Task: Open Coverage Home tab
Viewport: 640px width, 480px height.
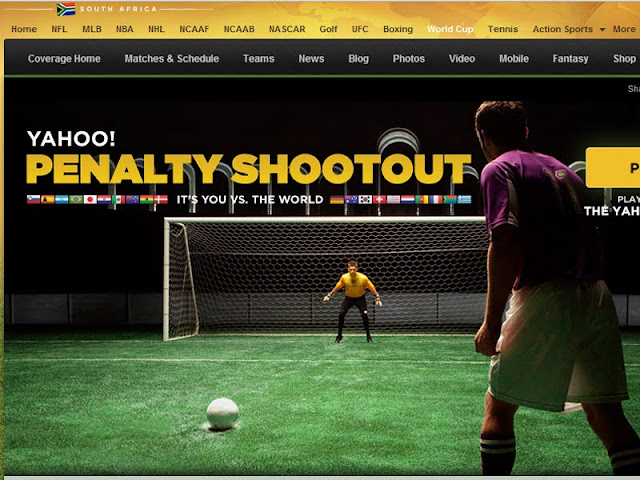Action: coord(64,59)
